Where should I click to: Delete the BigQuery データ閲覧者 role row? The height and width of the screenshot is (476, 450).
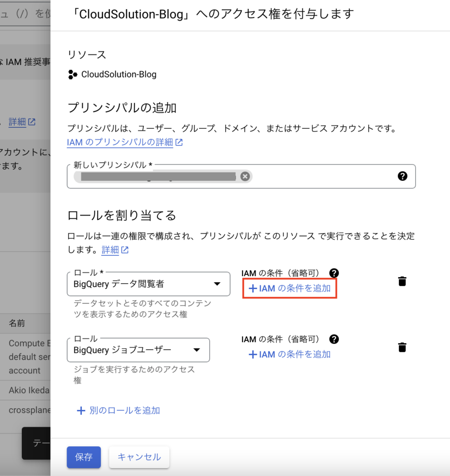coord(402,281)
